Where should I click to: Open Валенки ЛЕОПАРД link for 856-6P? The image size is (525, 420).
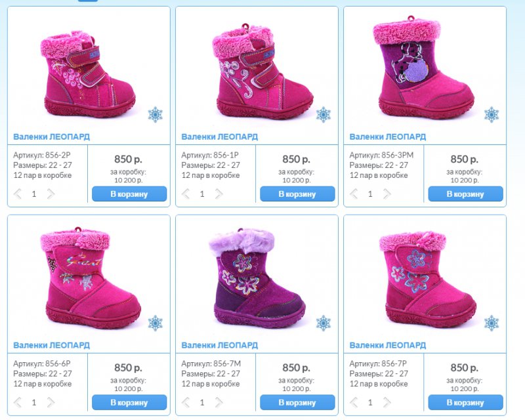52,345
